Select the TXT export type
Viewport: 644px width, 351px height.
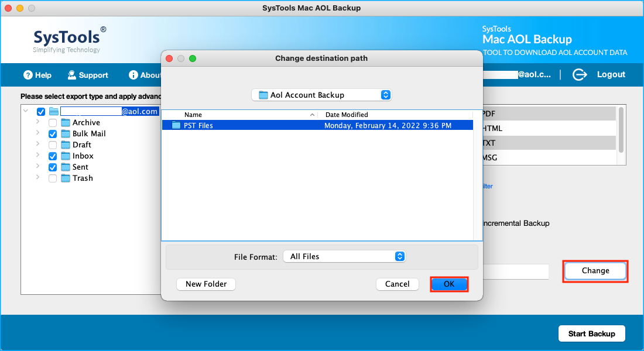pos(549,143)
